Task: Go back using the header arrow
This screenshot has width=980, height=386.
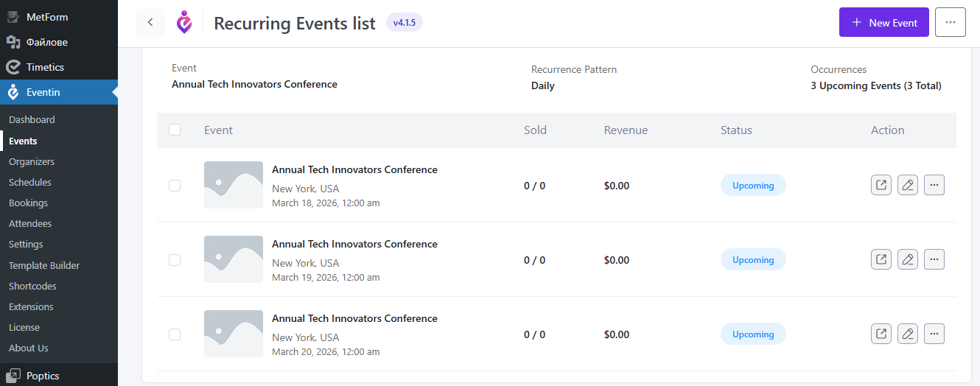Action: [x=150, y=23]
